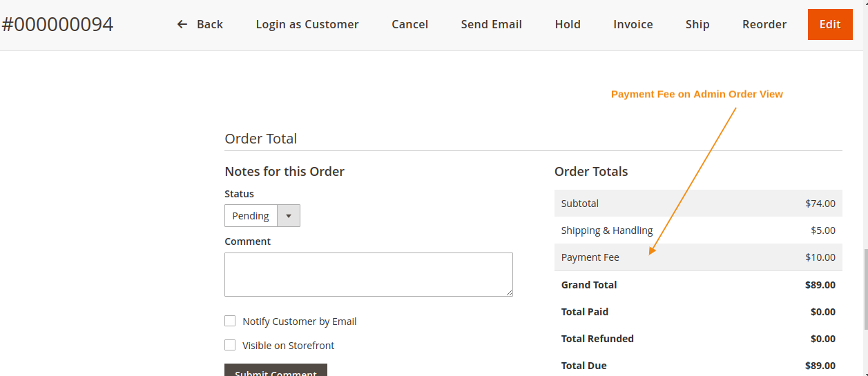Viewport: 868px width, 376px height.
Task: Click Send Email in the toolbar
Action: coord(491,24)
